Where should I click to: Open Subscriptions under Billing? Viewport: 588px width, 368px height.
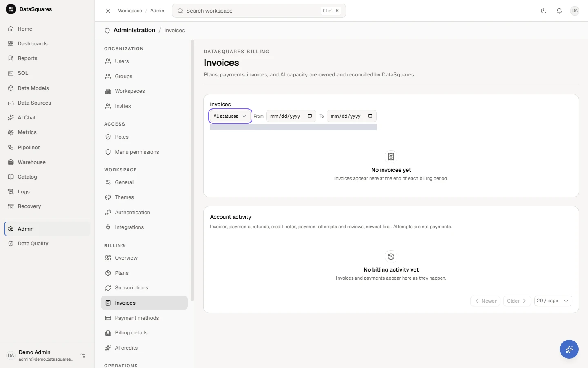[x=144, y=288]
